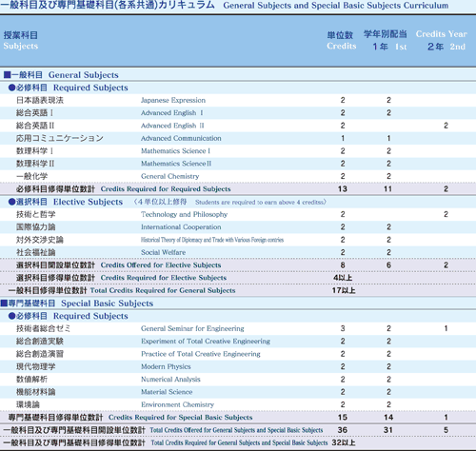Click 'Practice of Total Creative Engineering' text
Viewport: 476px width, 451px height.
[x=201, y=354]
